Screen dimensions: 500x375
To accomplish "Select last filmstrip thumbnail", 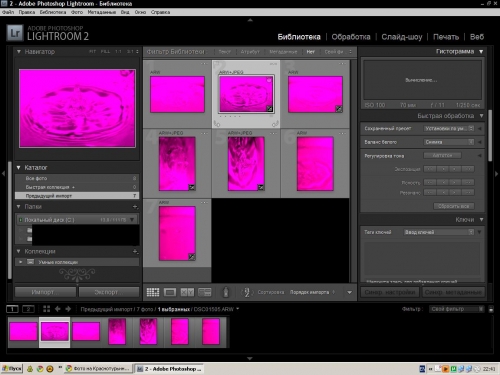I will (211, 331).
